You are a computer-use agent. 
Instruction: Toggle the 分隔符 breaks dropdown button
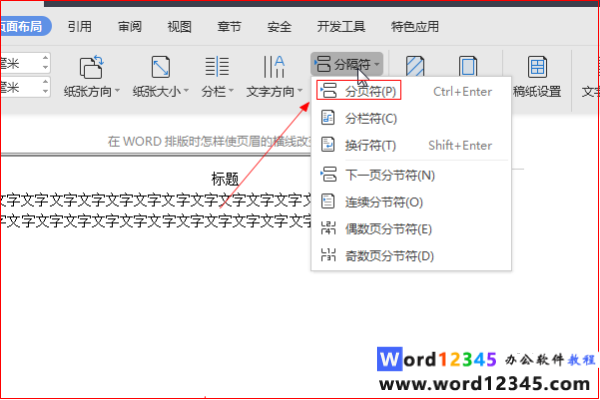click(x=347, y=64)
